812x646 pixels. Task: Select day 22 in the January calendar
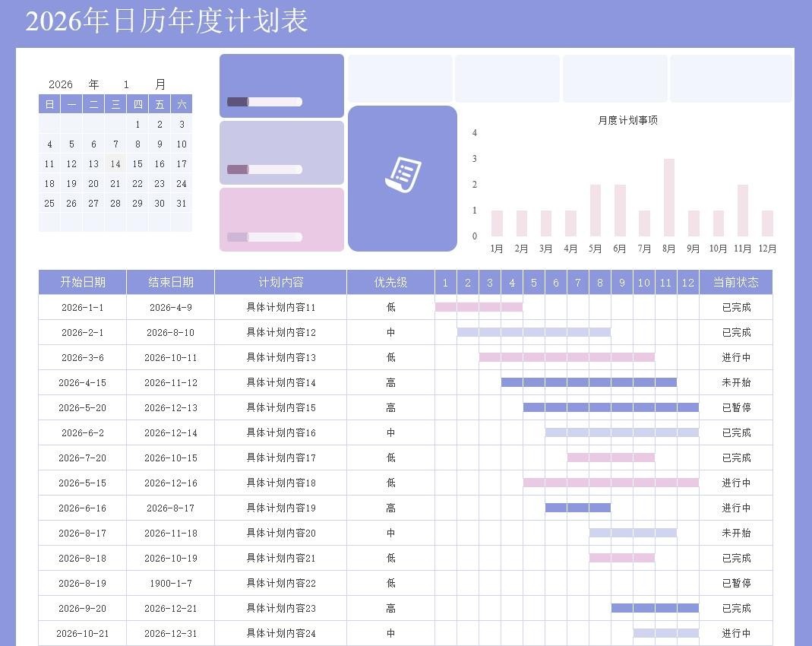(137, 184)
